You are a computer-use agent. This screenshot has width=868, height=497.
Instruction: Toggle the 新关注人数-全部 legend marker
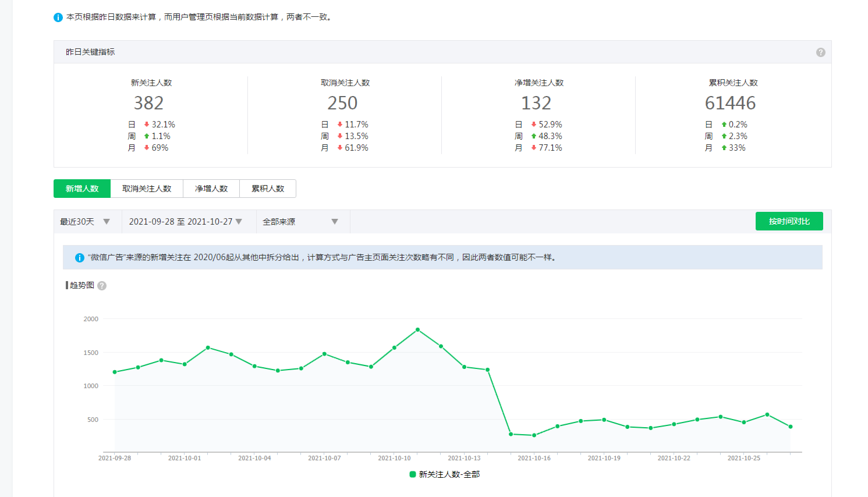pyautogui.click(x=413, y=474)
